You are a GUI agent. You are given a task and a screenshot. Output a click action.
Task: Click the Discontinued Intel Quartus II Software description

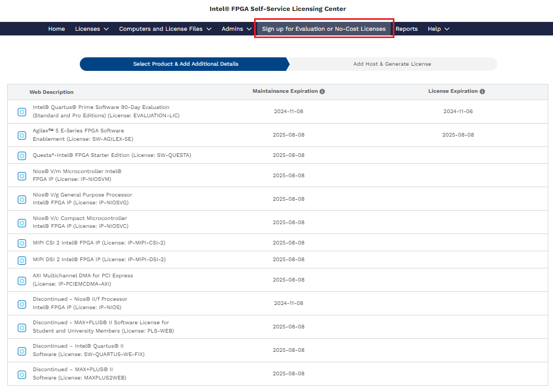pyautogui.click(x=89, y=350)
